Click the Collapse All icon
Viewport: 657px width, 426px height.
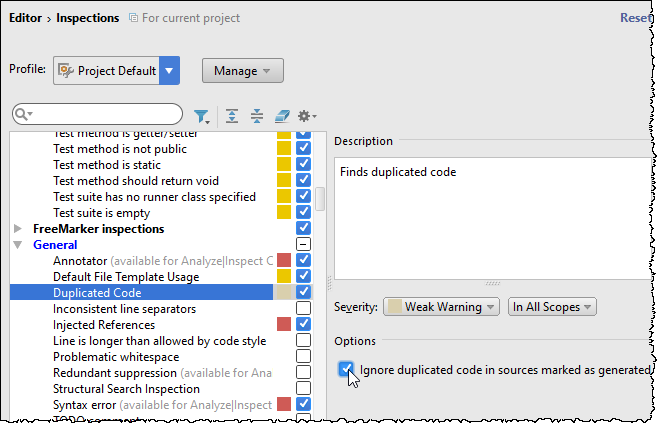tap(257, 116)
